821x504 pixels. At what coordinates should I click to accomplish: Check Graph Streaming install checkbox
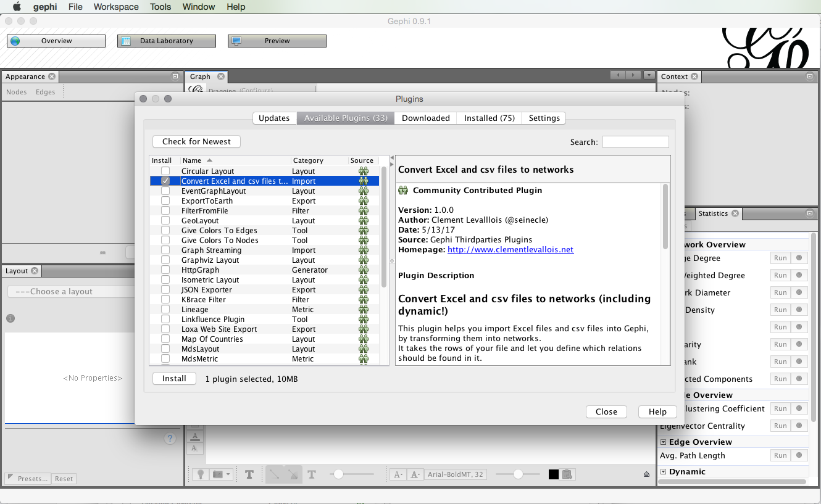pyautogui.click(x=165, y=250)
